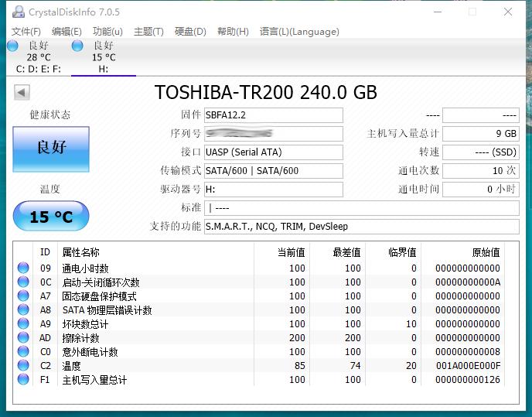The height and width of the screenshot is (417, 532).
Task: Open the 硬盘(D) menu
Action: [x=190, y=32]
